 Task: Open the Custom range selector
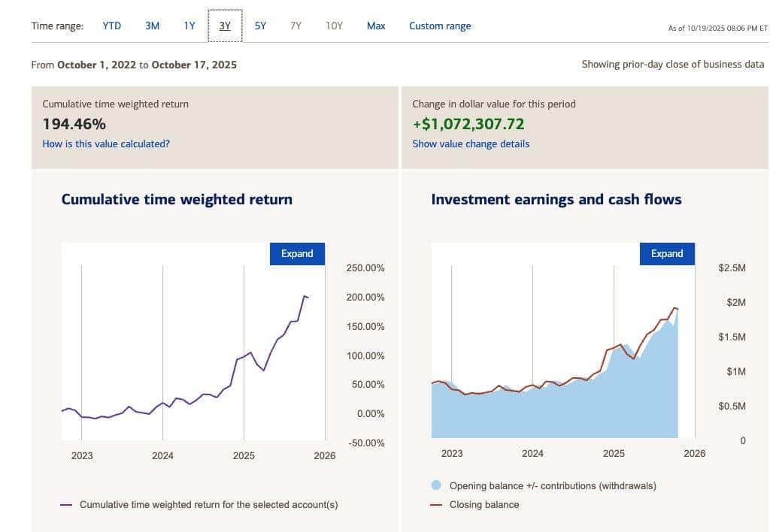point(440,26)
